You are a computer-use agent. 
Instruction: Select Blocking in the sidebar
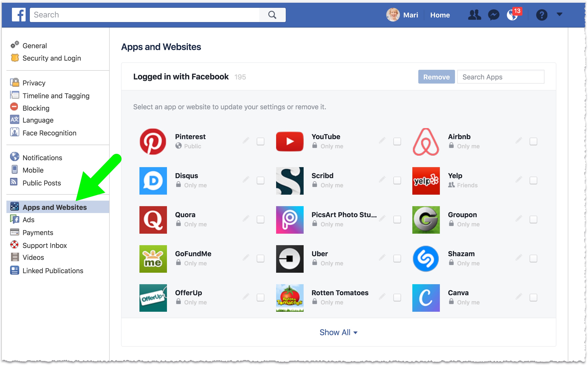tap(36, 108)
